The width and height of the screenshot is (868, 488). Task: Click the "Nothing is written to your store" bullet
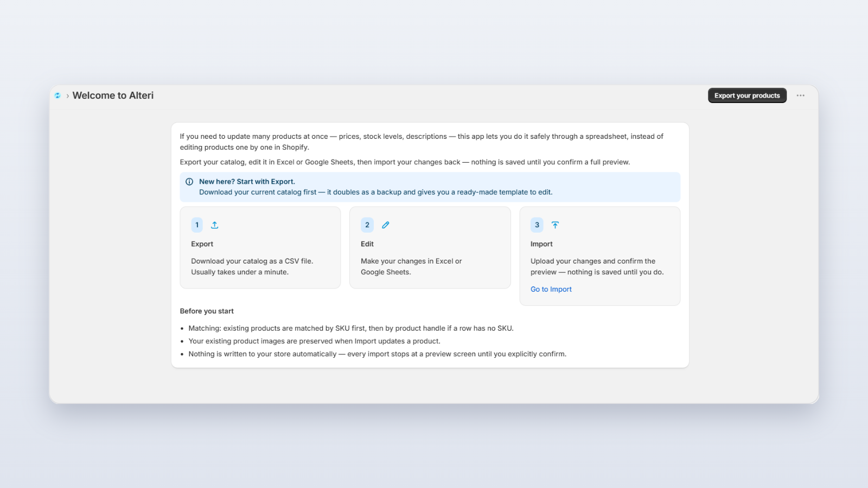pyautogui.click(x=378, y=355)
